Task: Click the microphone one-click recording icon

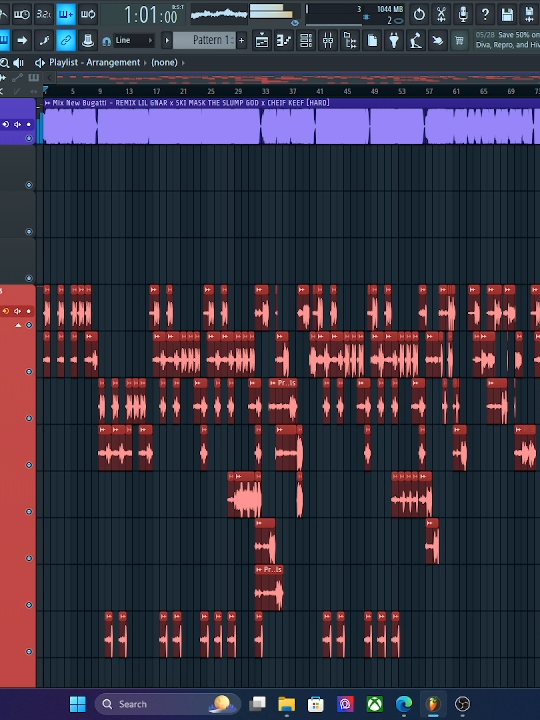Action: tap(463, 14)
